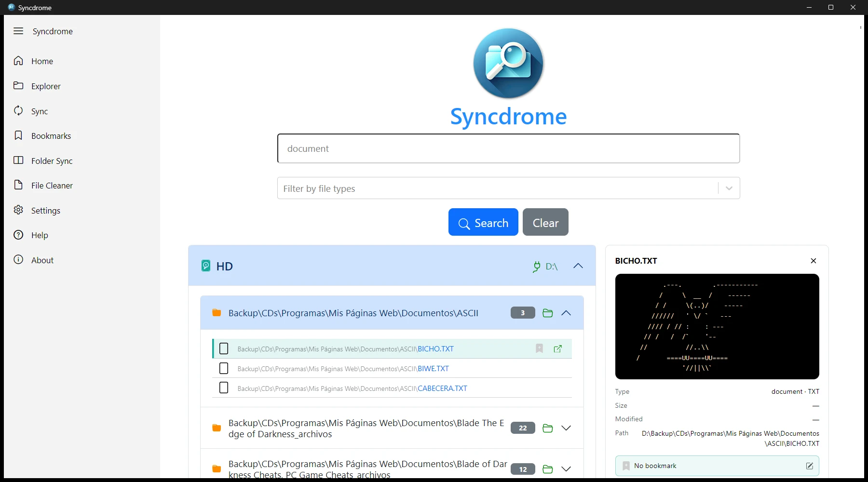Screen dimensions: 868x482
Task: Expand the Blade of Darkness Cheats group
Action: [x=566, y=469]
